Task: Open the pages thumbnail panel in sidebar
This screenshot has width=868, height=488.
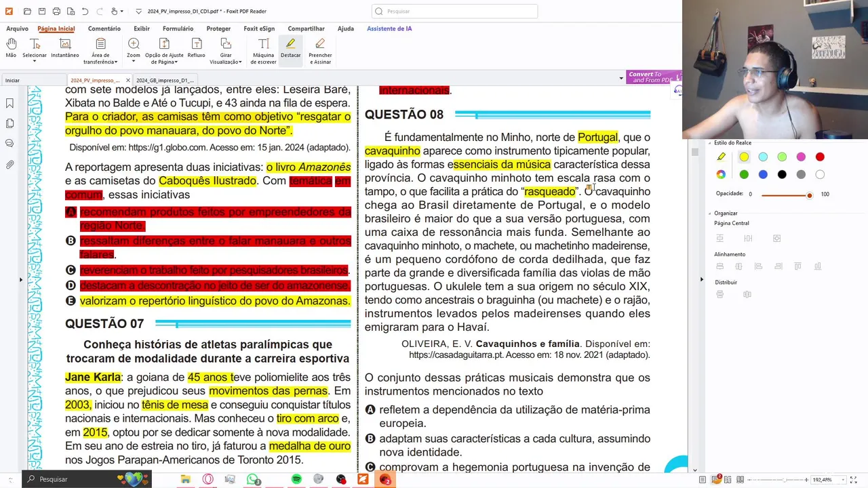Action: coord(9,123)
